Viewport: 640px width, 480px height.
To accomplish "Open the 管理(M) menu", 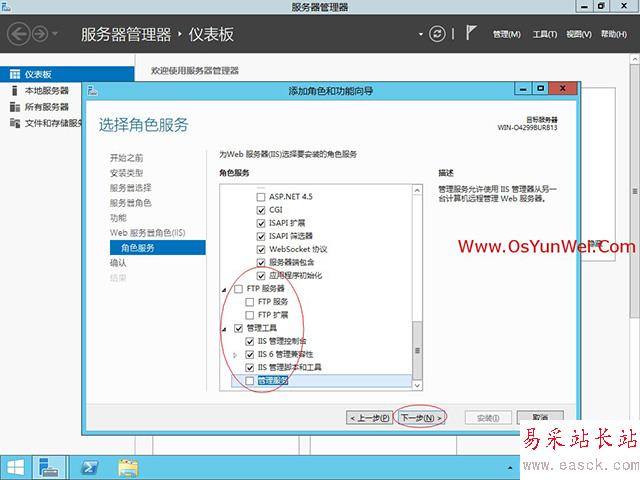I will tap(507, 34).
